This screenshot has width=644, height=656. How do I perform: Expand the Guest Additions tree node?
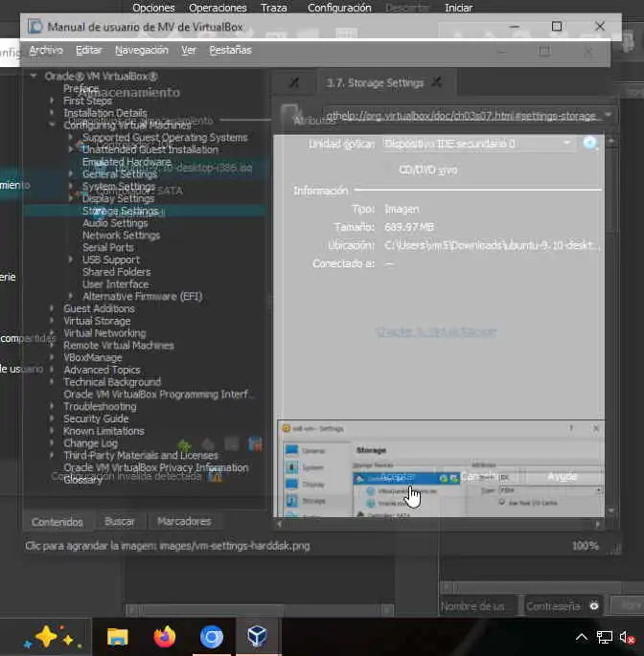(x=52, y=308)
